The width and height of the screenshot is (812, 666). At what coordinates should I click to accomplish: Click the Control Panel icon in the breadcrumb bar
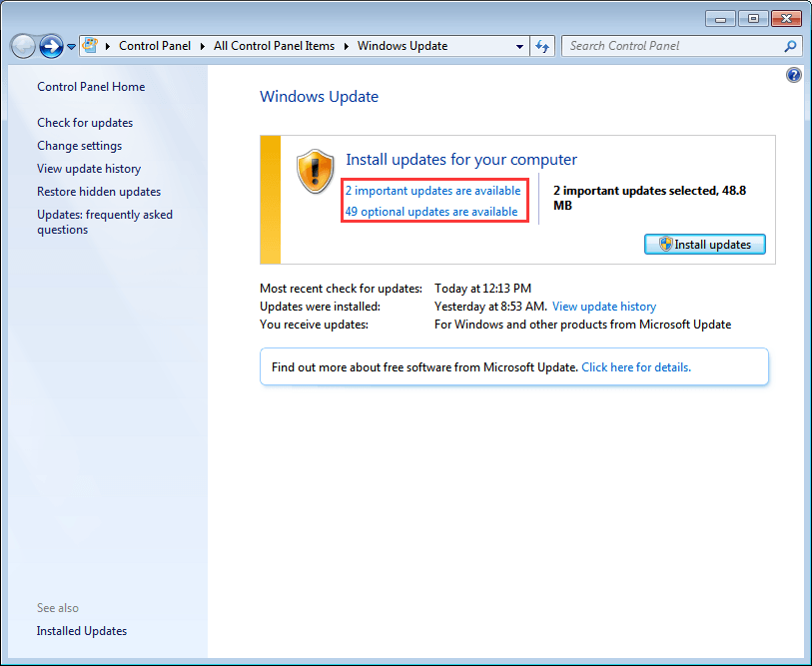(x=90, y=45)
